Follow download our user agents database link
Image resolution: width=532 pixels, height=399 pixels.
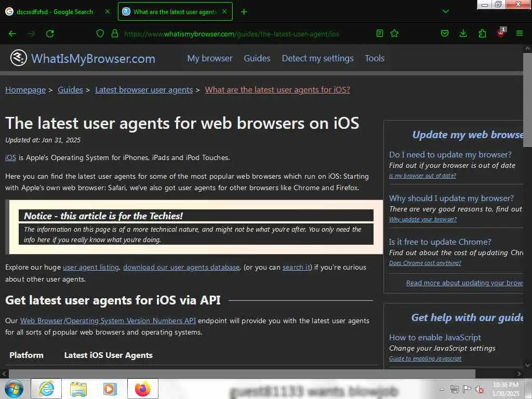(181, 268)
